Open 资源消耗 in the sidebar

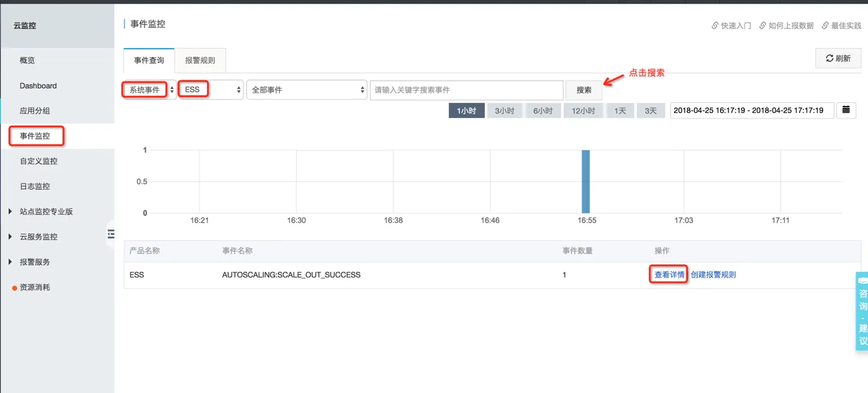(35, 288)
